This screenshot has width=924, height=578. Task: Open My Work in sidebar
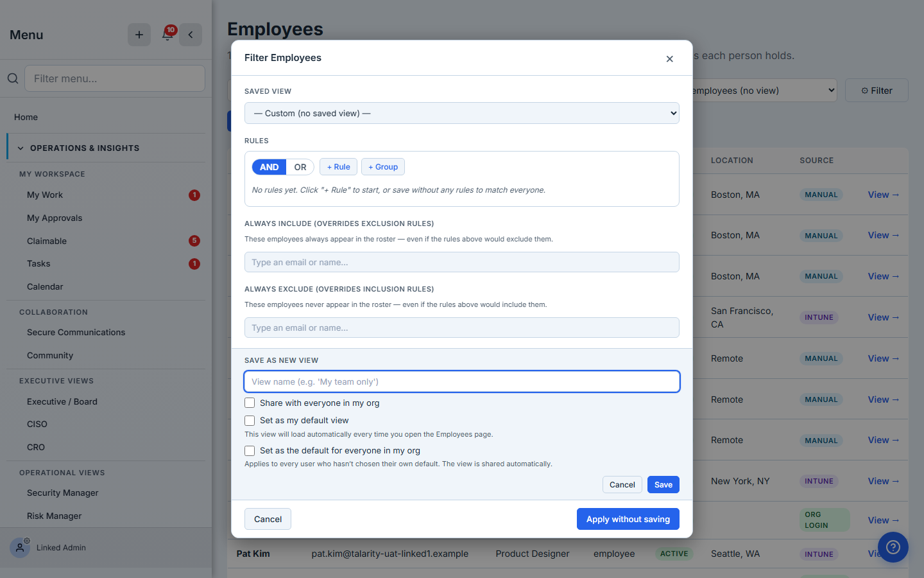pos(45,195)
